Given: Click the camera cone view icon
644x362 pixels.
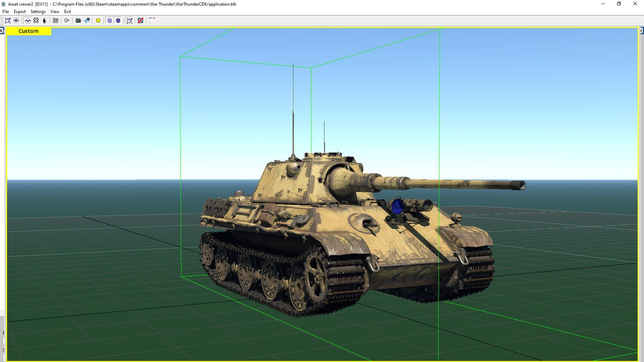Looking at the screenshot, I should click(66, 21).
